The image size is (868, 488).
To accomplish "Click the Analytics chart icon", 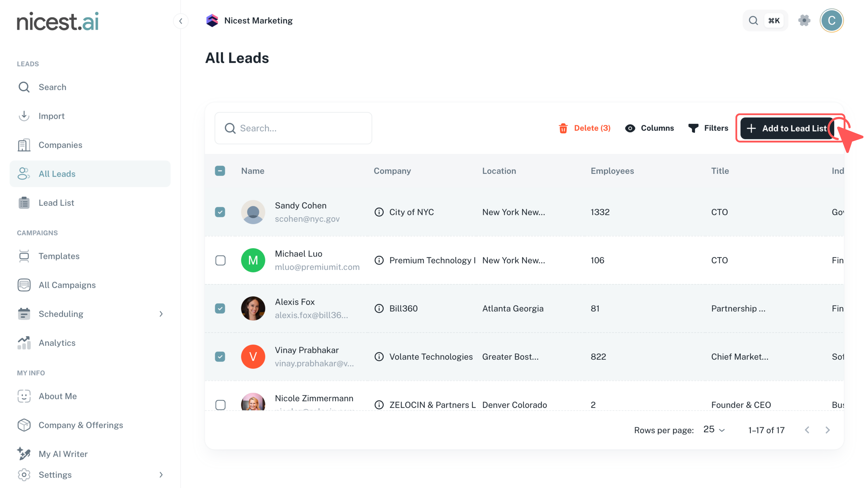I will click(x=24, y=343).
